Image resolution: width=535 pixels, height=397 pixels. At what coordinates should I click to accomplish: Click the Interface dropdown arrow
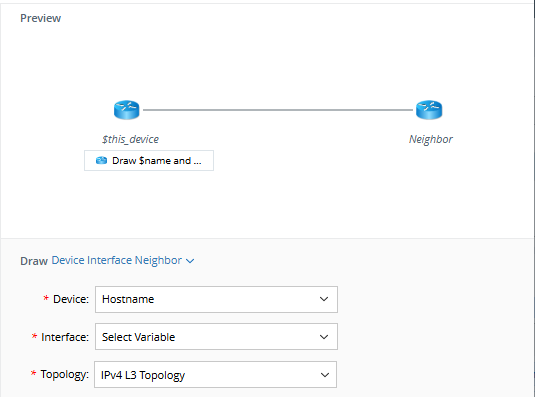coord(324,337)
